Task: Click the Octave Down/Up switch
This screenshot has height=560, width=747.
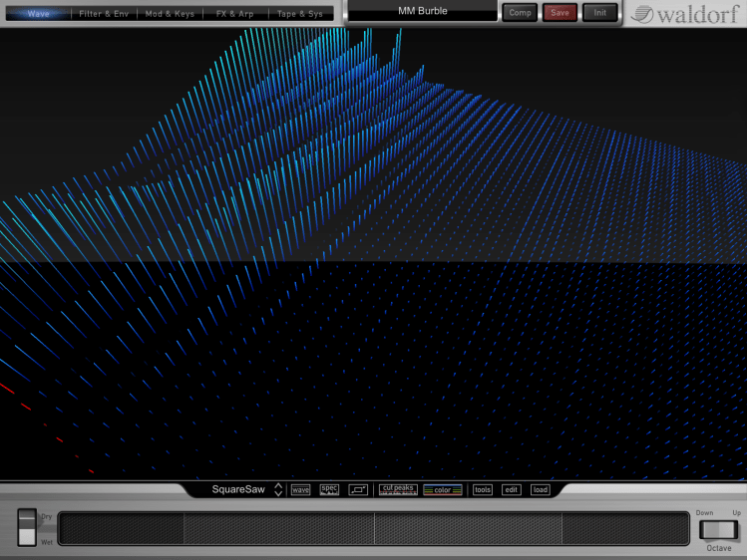Action: [x=718, y=527]
